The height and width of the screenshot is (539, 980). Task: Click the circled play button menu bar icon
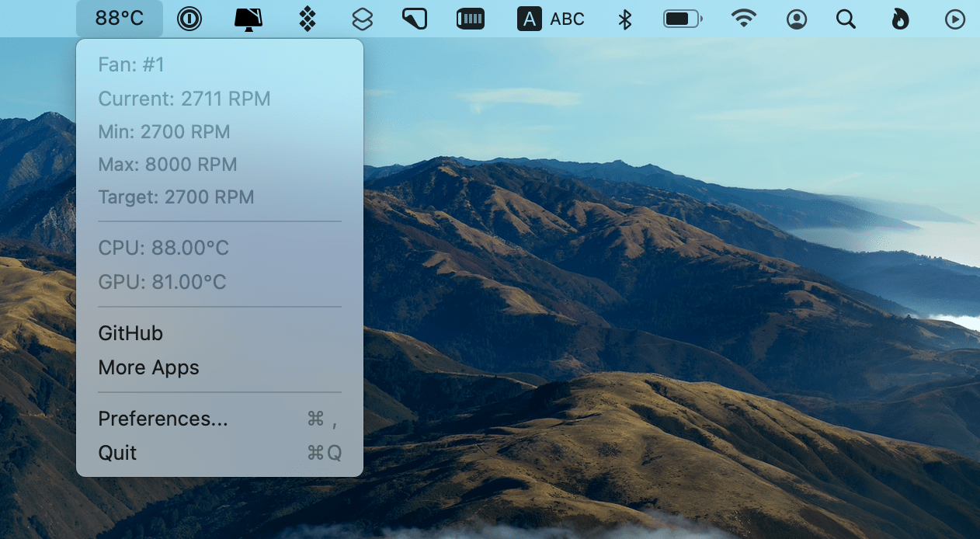tap(955, 19)
